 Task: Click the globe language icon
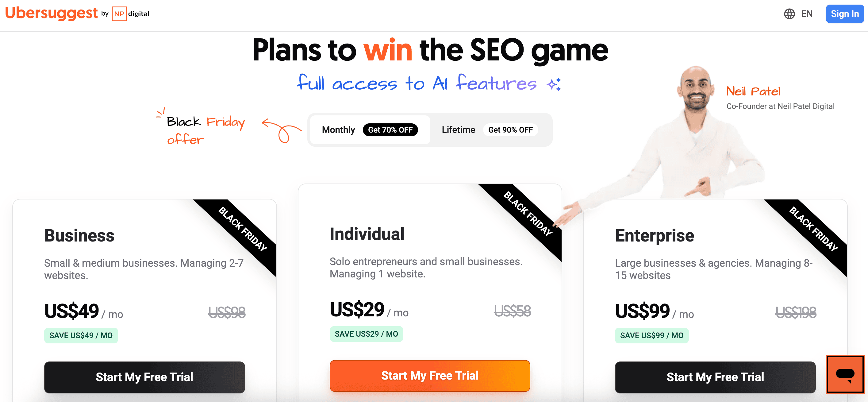coord(789,14)
